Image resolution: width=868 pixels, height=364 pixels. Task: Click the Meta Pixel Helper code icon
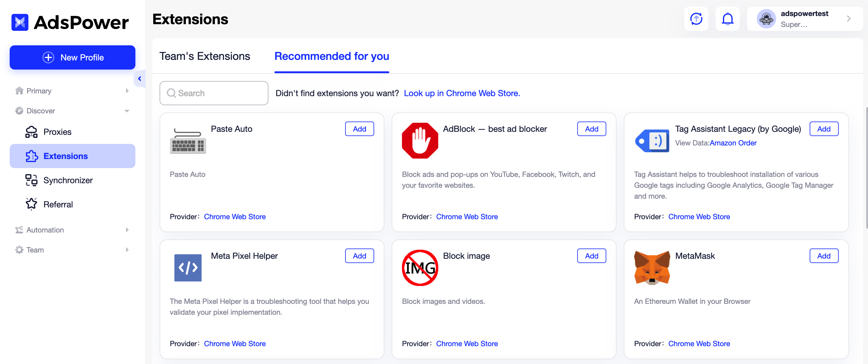coord(188,268)
